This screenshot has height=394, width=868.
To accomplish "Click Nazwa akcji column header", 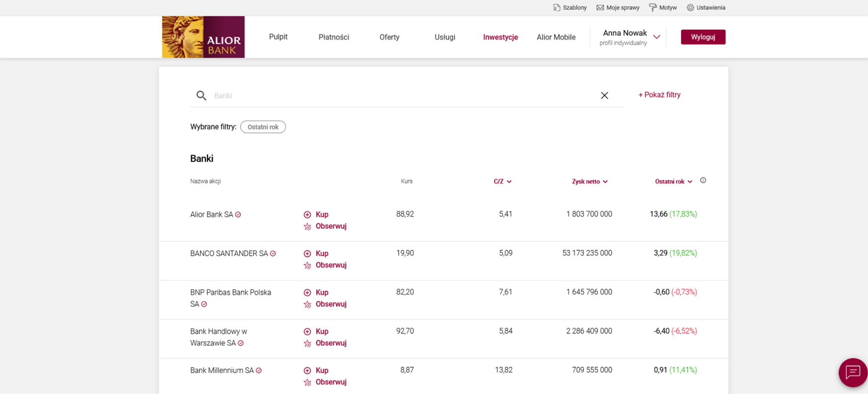I will coord(205,181).
